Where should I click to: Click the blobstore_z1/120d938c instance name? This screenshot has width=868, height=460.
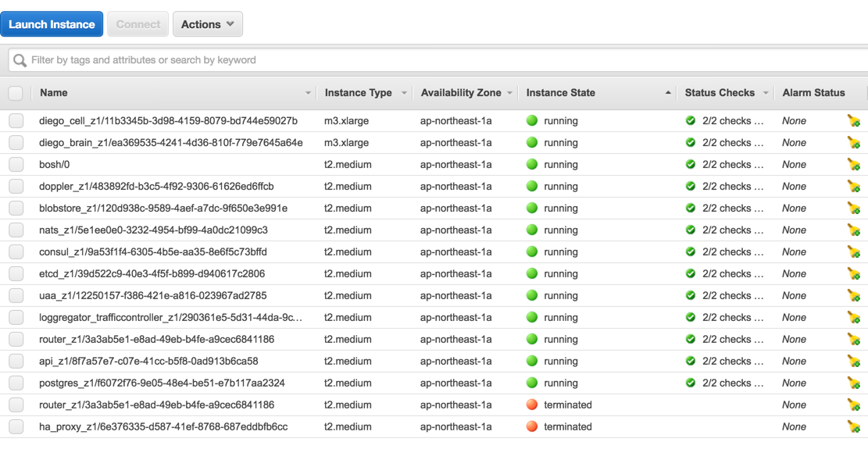coord(163,209)
